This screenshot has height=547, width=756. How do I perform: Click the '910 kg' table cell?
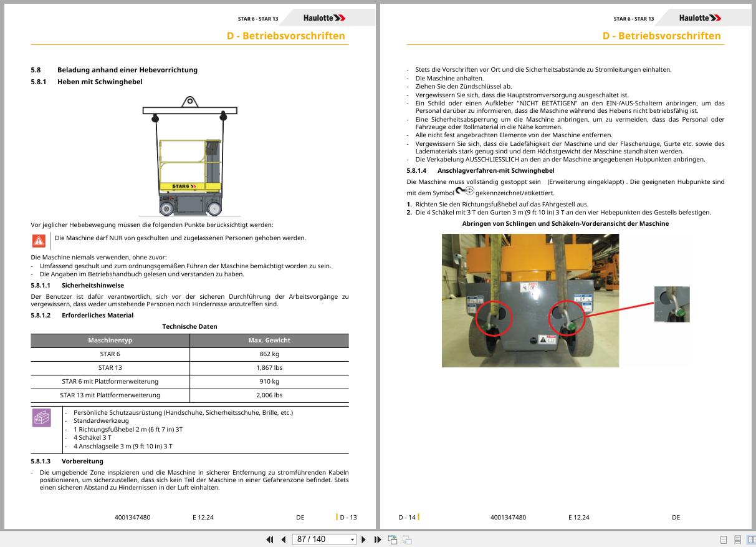(x=269, y=381)
